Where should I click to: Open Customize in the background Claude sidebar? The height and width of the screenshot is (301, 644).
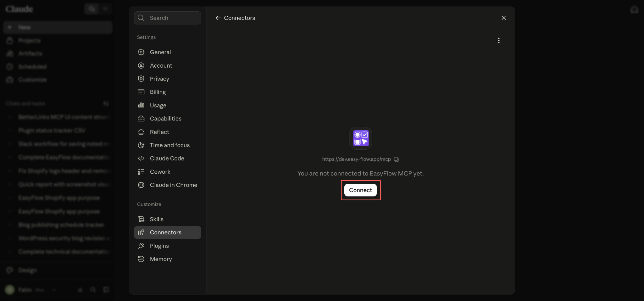click(58, 80)
